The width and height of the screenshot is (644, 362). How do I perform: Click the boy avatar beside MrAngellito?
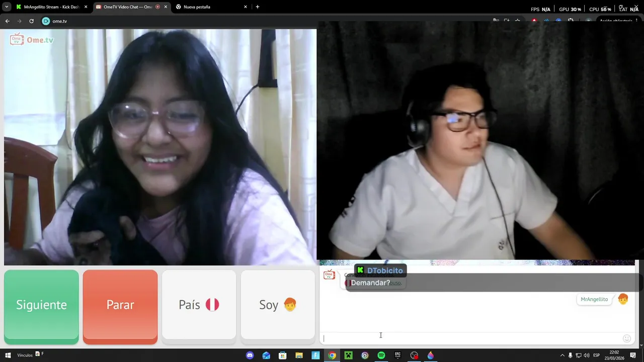point(623,299)
